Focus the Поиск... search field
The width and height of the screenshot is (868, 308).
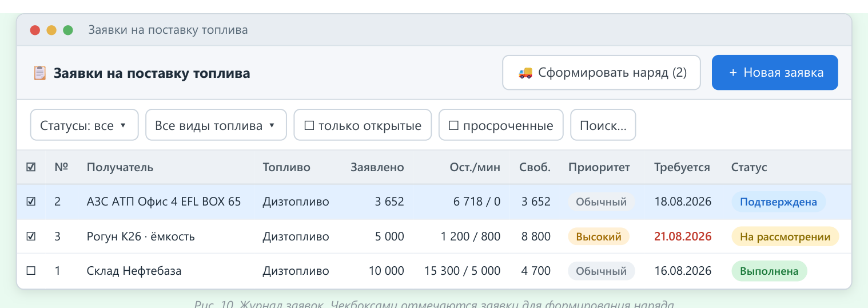[x=603, y=125]
